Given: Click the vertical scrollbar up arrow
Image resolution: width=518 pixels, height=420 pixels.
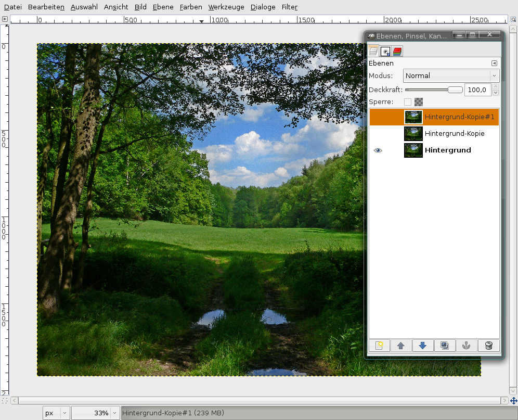Looking at the screenshot, I should coord(513,29).
